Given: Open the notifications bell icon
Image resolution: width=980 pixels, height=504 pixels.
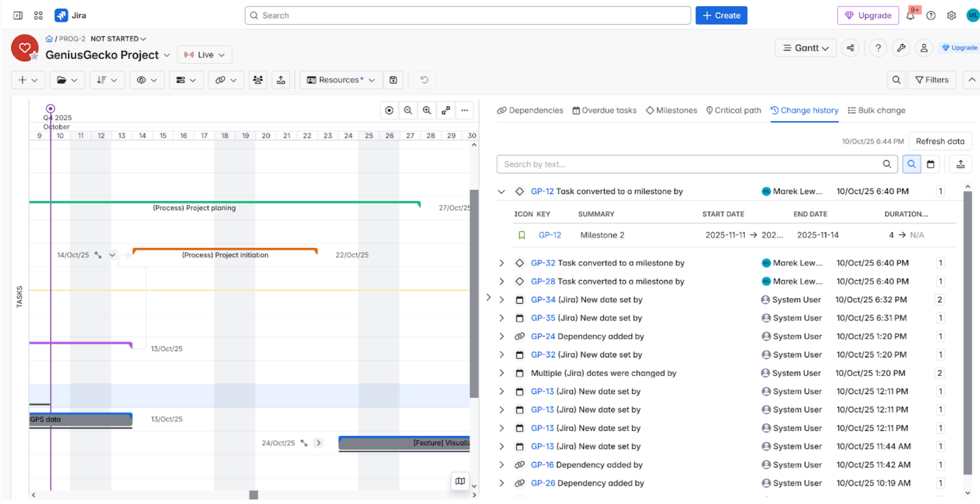Looking at the screenshot, I should click(x=910, y=15).
